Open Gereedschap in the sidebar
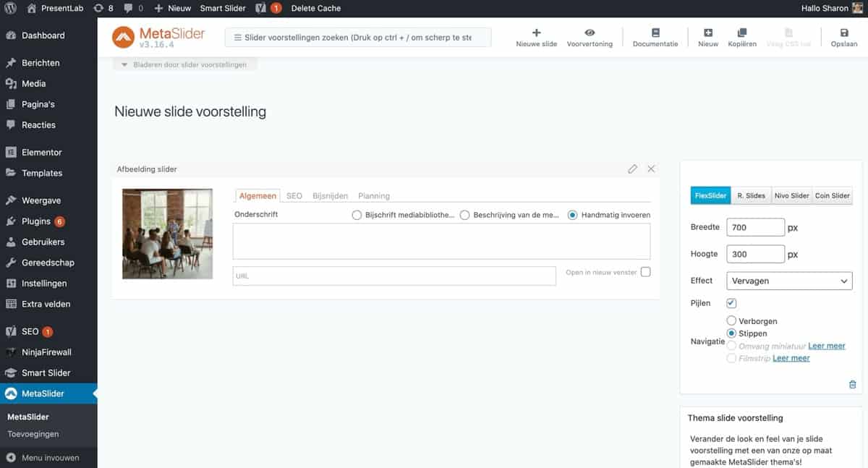This screenshot has height=468, width=868. point(48,263)
